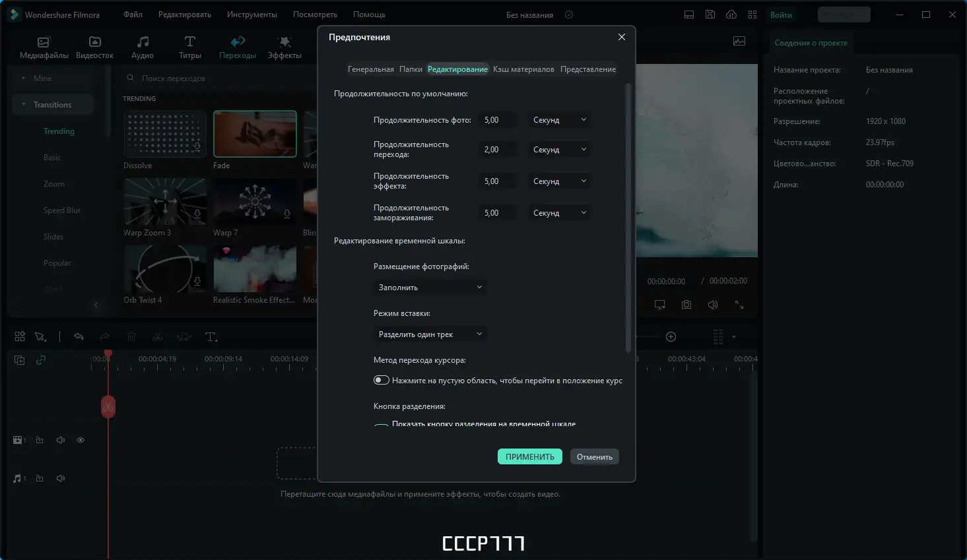Screen dimensions: 967x560
Task: Click the plus zoom-in icon on timeline
Action: pyautogui.click(x=671, y=337)
